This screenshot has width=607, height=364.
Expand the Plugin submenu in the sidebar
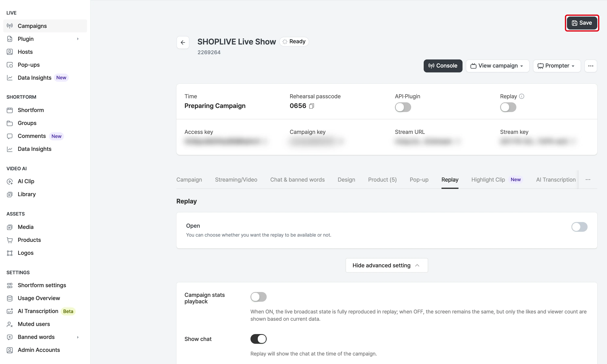78,39
